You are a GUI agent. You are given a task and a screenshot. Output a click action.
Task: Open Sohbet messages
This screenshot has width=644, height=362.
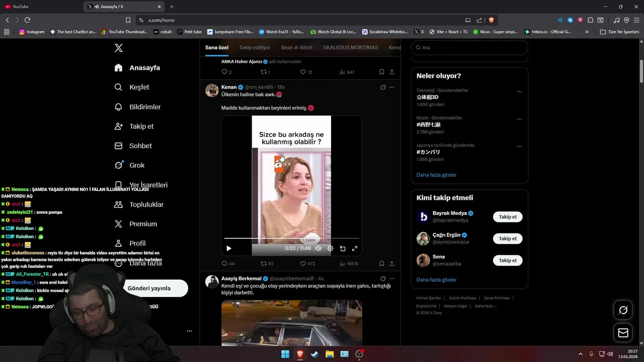[x=133, y=146]
